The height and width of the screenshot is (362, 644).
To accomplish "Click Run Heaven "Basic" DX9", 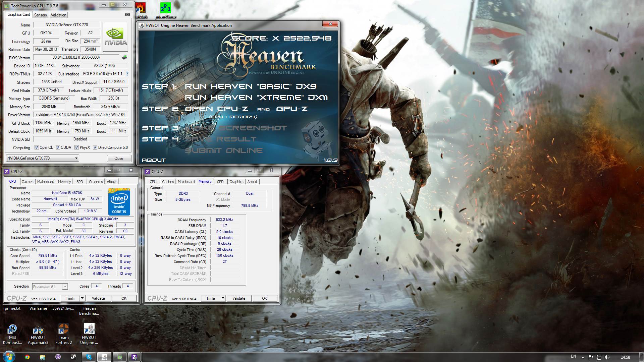I will point(251,86).
